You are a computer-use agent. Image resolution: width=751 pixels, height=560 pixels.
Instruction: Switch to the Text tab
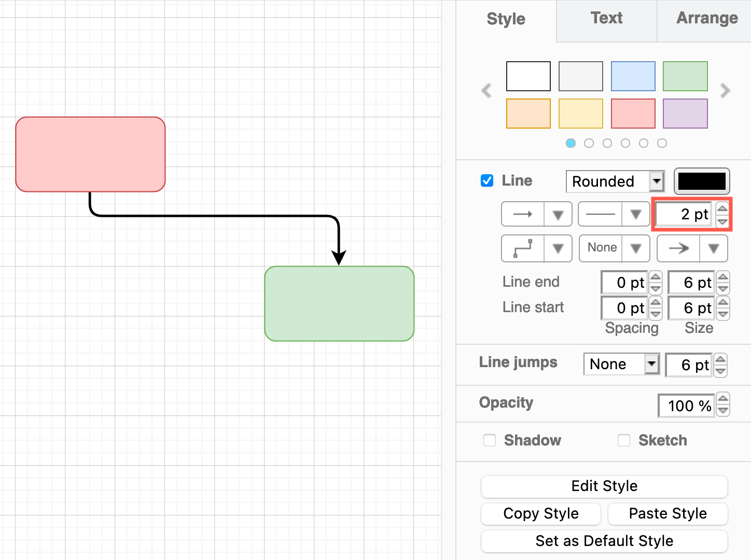pos(606,18)
